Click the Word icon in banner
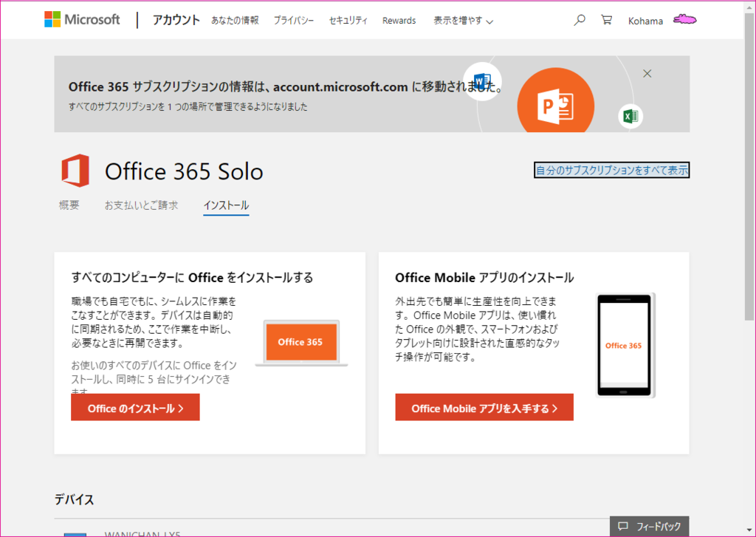 tap(482, 81)
